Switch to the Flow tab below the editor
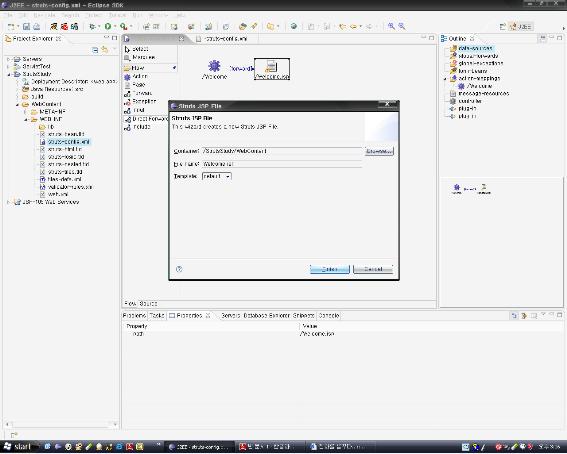 (x=130, y=303)
